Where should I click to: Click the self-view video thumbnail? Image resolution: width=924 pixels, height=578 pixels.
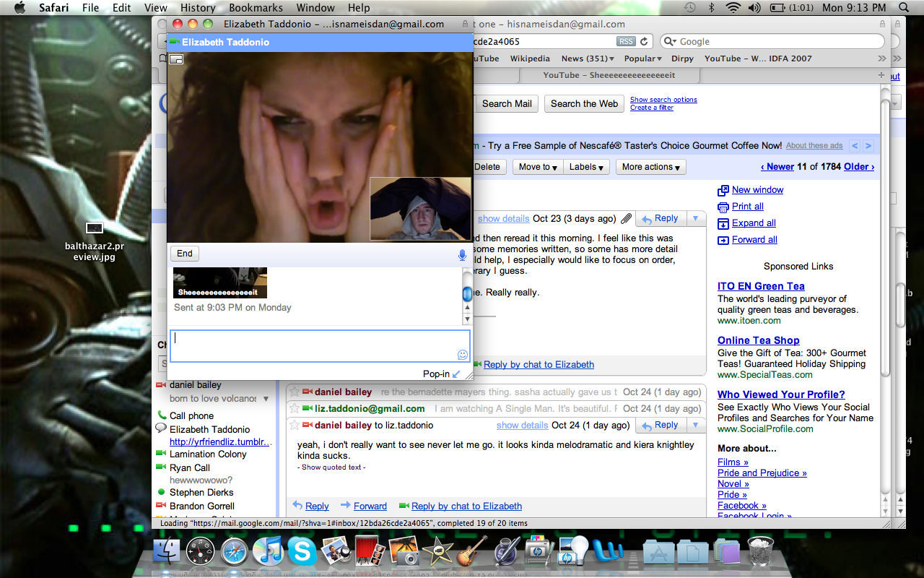coord(421,209)
